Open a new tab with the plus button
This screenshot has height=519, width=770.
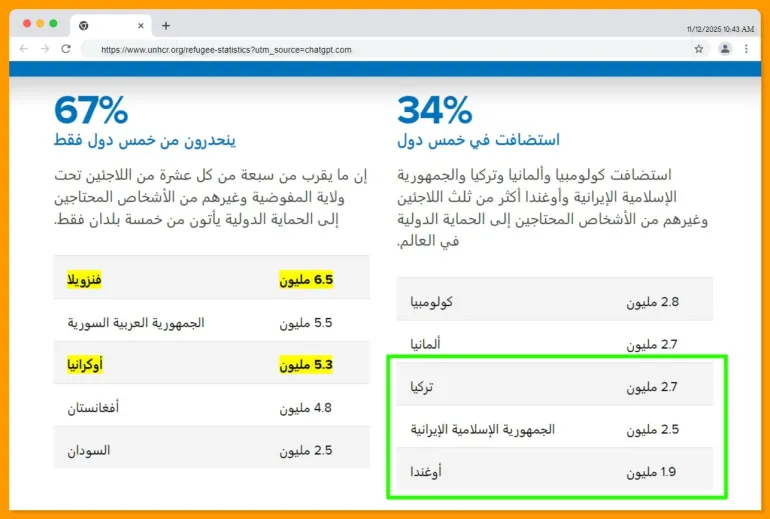pos(166,26)
